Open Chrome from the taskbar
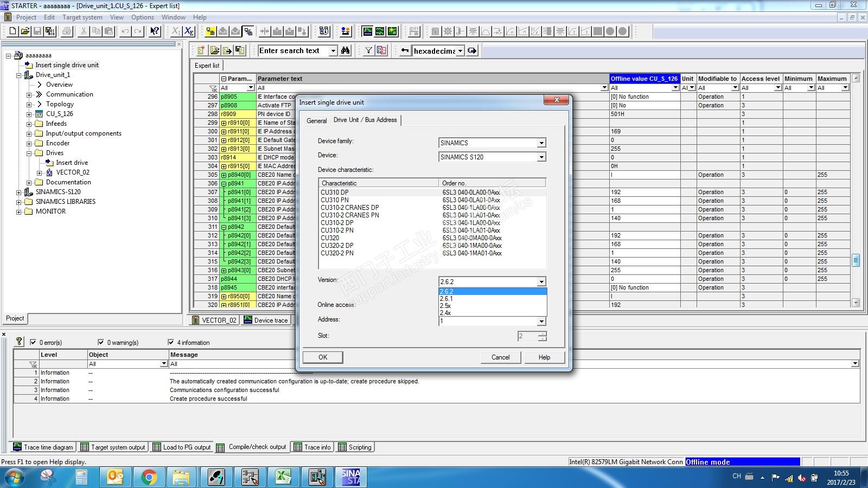868x488 pixels. click(x=149, y=477)
